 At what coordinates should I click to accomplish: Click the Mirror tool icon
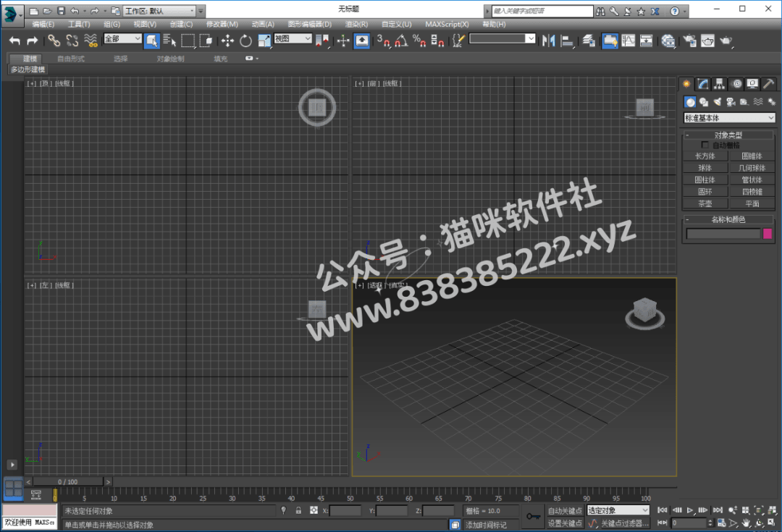pyautogui.click(x=548, y=41)
